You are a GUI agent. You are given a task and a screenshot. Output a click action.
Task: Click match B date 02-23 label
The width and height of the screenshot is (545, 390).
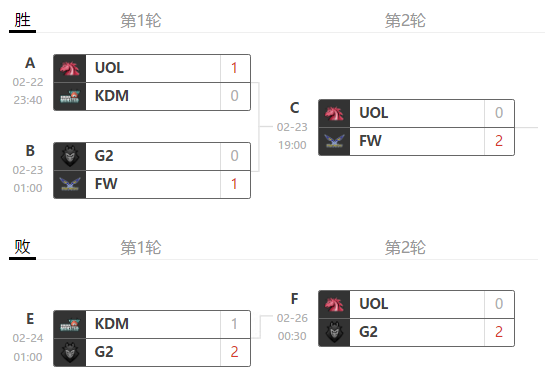click(28, 170)
